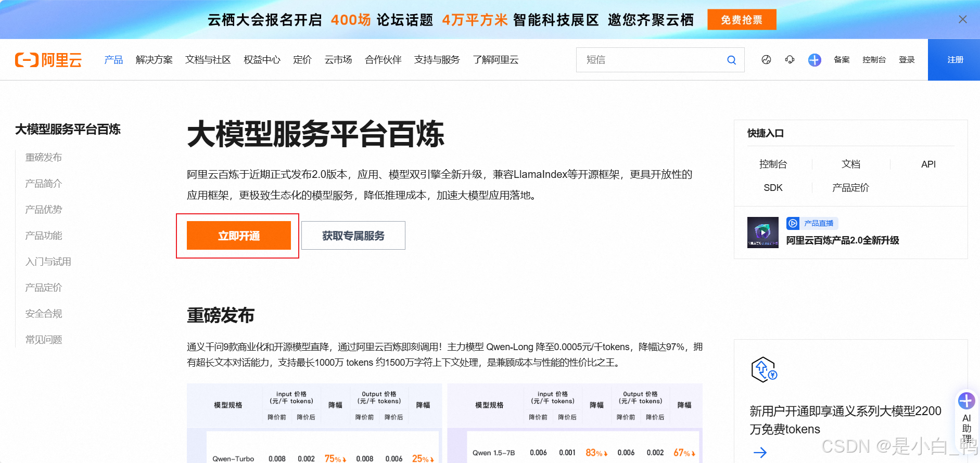This screenshot has width=980, height=463.
Task: Click the blue arrow under free tokens offer
Action: point(760,452)
